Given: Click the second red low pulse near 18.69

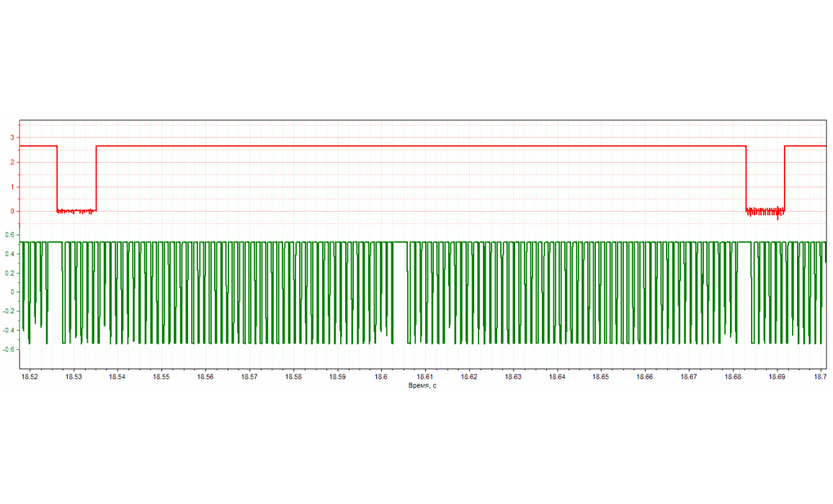Looking at the screenshot, I should click(765, 211).
